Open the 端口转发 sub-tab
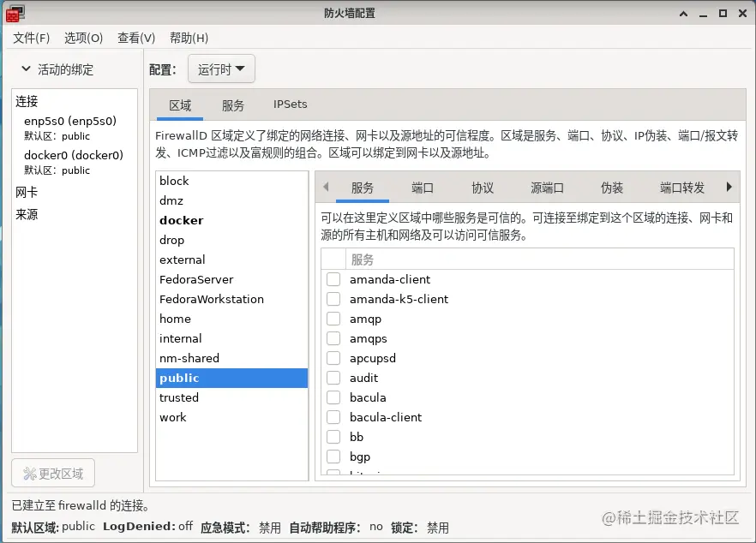 click(682, 188)
